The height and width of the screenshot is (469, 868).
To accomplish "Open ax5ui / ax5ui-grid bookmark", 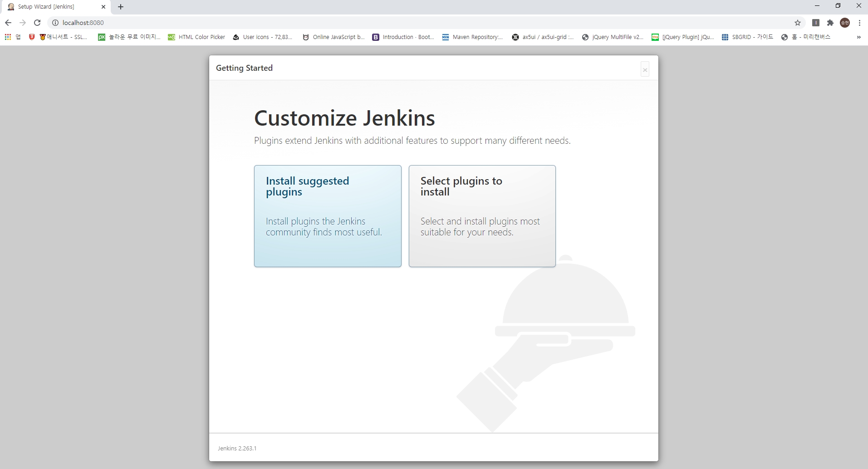I will (543, 37).
